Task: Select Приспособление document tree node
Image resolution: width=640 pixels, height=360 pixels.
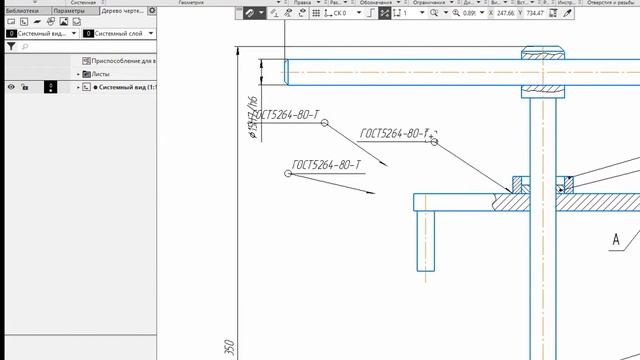Action: tap(119, 61)
